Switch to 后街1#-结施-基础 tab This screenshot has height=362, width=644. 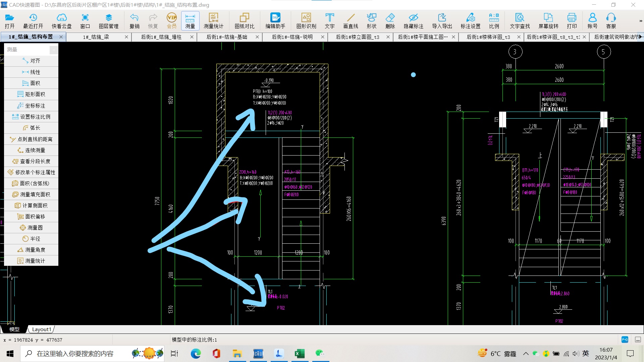coord(227,37)
